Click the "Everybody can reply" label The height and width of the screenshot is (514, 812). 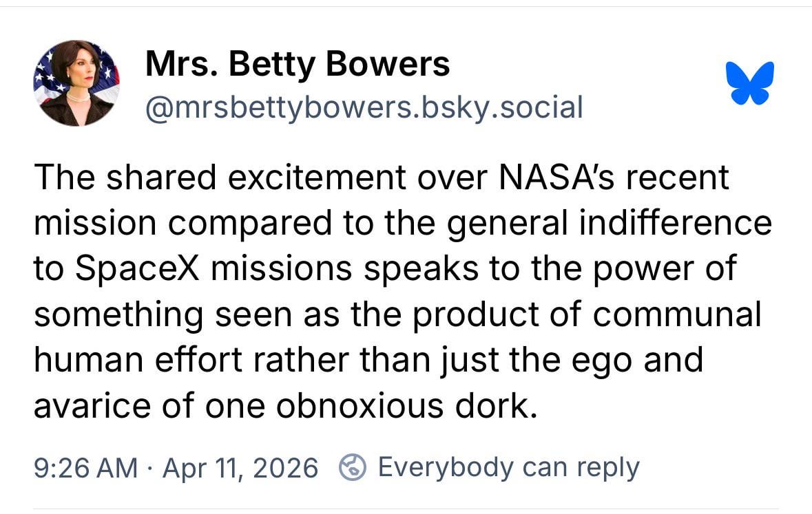coord(508,467)
